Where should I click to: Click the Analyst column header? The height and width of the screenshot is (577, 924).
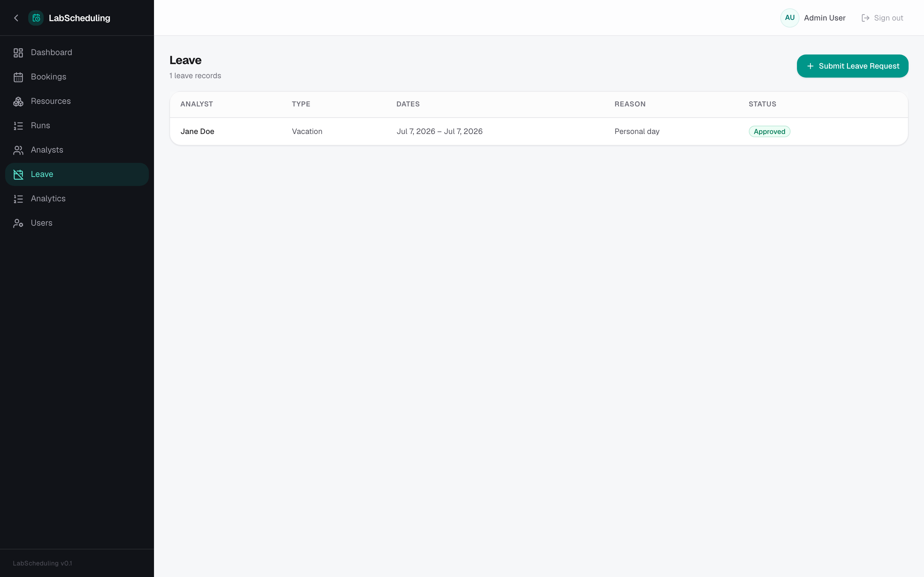click(x=197, y=104)
